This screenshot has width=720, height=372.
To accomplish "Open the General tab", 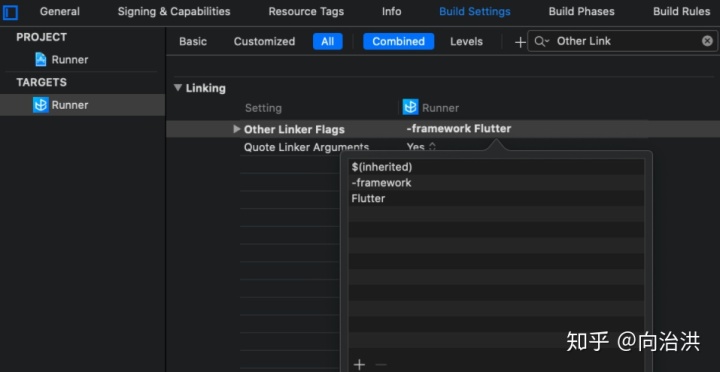I will [x=59, y=11].
